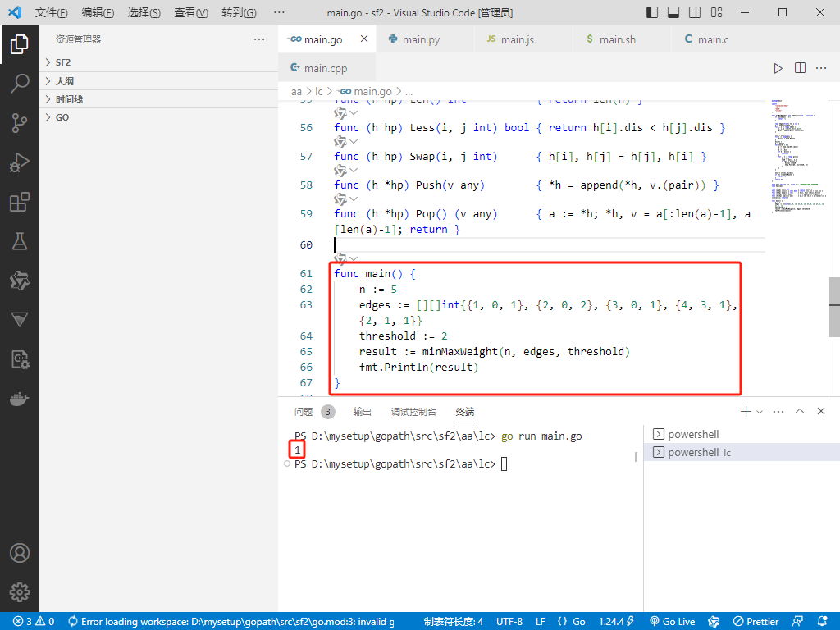Image resolution: width=840 pixels, height=630 pixels.
Task: Expand code lens chevron above line 57
Action: point(354,141)
